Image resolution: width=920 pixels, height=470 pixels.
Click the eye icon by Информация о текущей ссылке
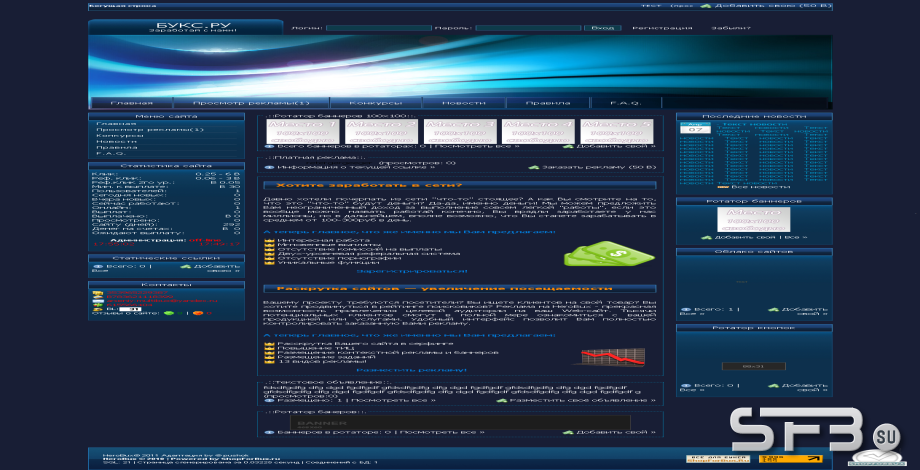269,167
